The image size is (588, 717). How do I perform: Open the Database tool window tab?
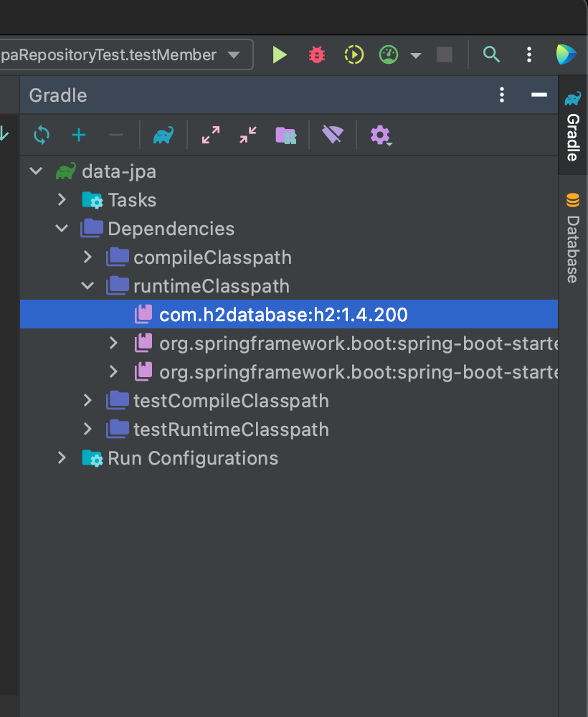[573, 239]
